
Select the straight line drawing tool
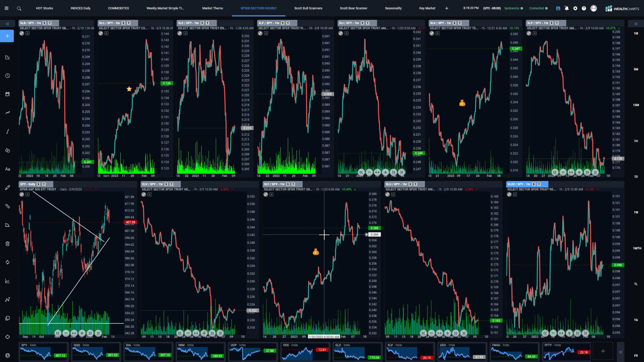(x=7, y=131)
